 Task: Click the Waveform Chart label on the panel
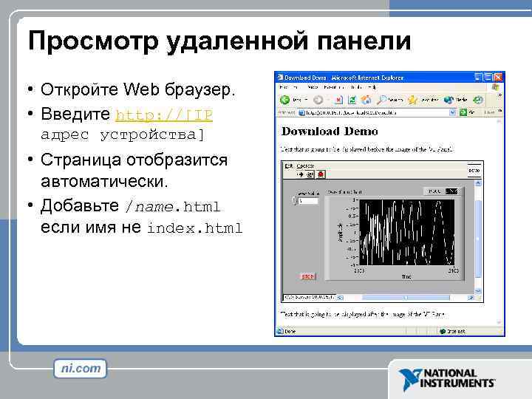coord(345,192)
